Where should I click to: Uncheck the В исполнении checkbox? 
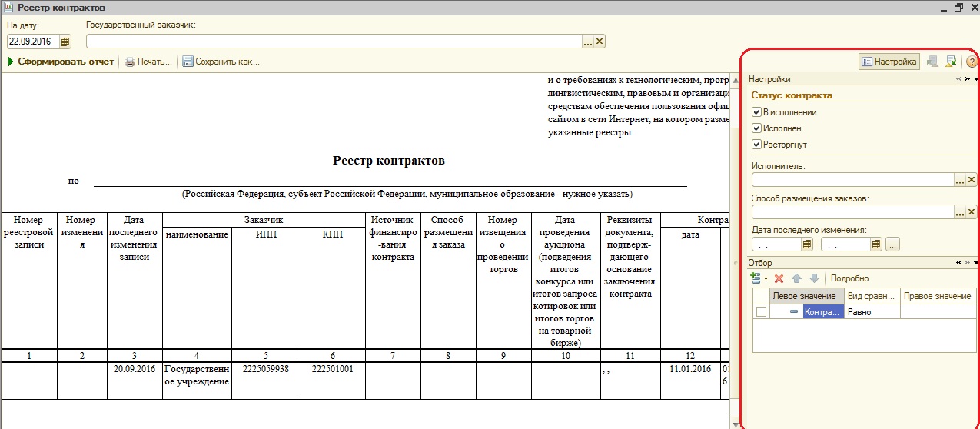756,112
